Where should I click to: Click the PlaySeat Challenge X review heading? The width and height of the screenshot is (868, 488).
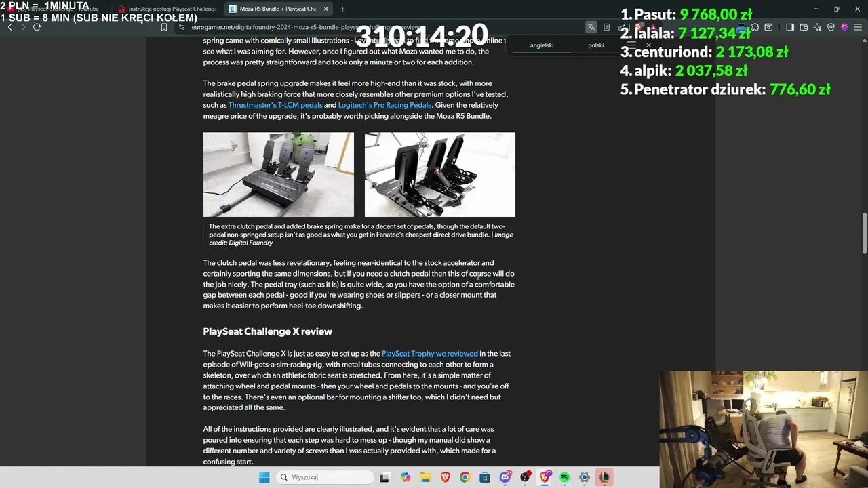click(267, 331)
